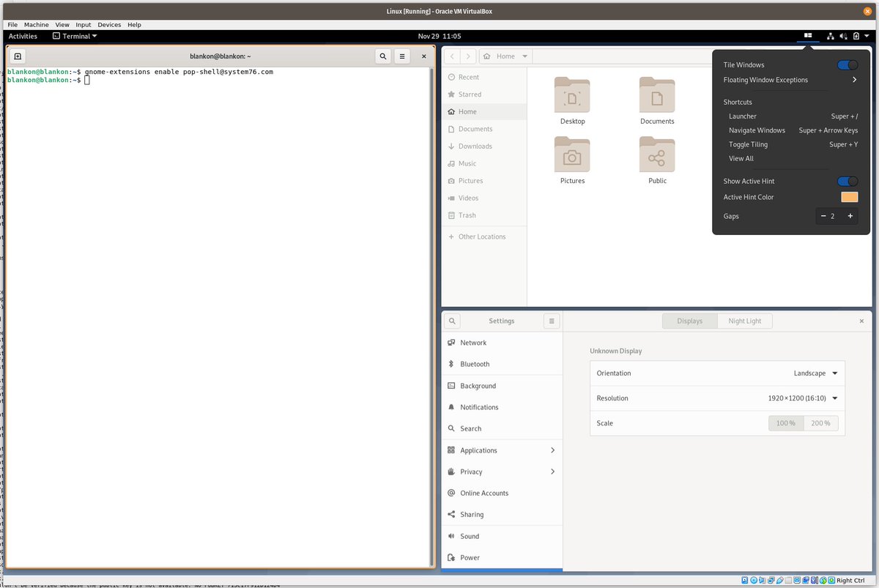Open the system menu arrow in top bar
Screen dimensions: 879x588
(x=867, y=36)
